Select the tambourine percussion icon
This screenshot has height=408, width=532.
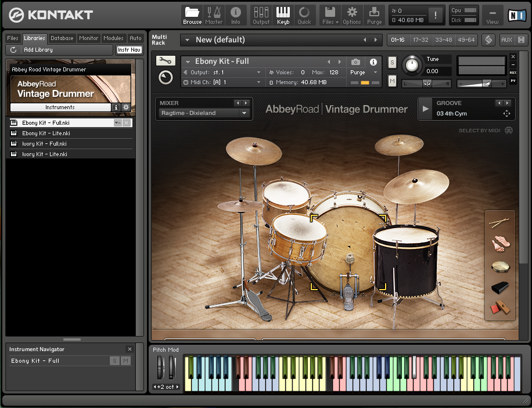pos(500,266)
